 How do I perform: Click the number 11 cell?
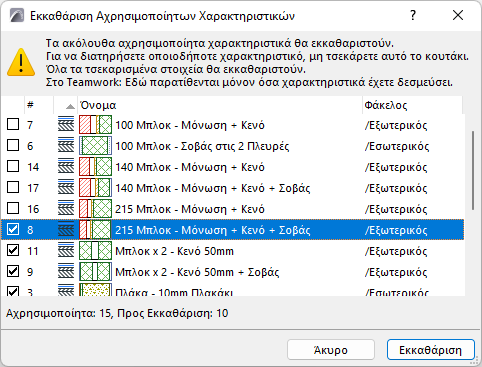33,251
